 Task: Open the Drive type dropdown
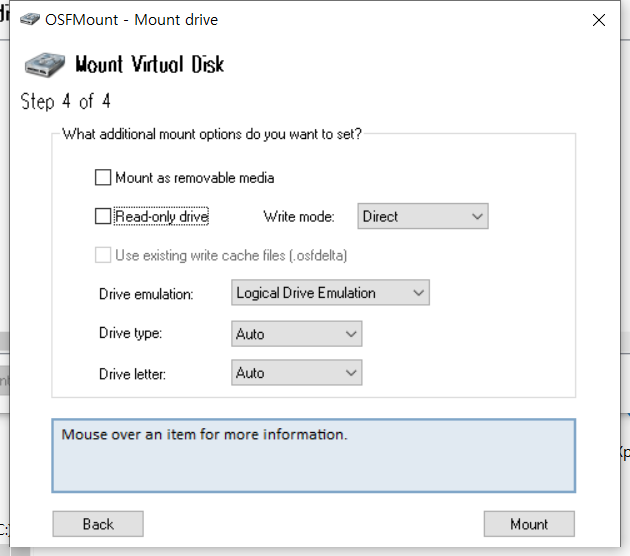[297, 333]
